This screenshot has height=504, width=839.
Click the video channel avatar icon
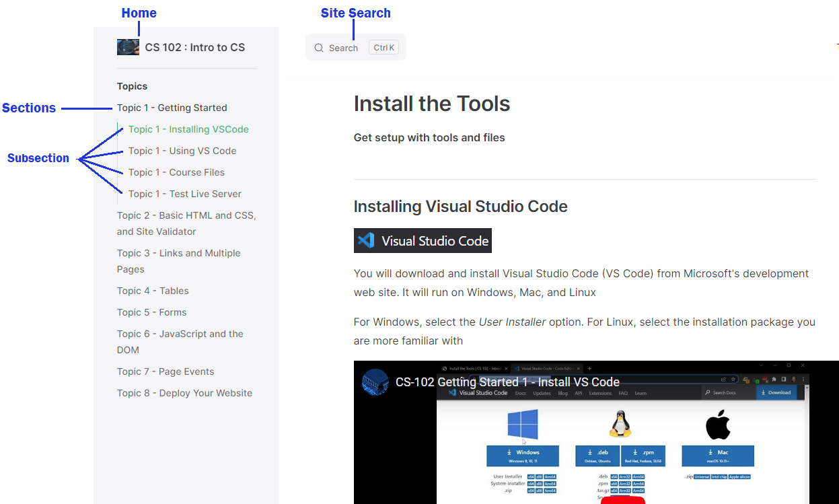click(375, 382)
